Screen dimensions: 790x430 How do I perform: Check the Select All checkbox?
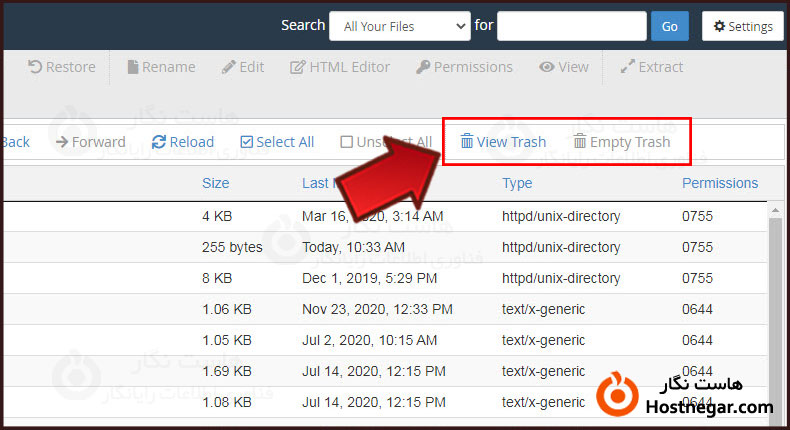pos(247,142)
